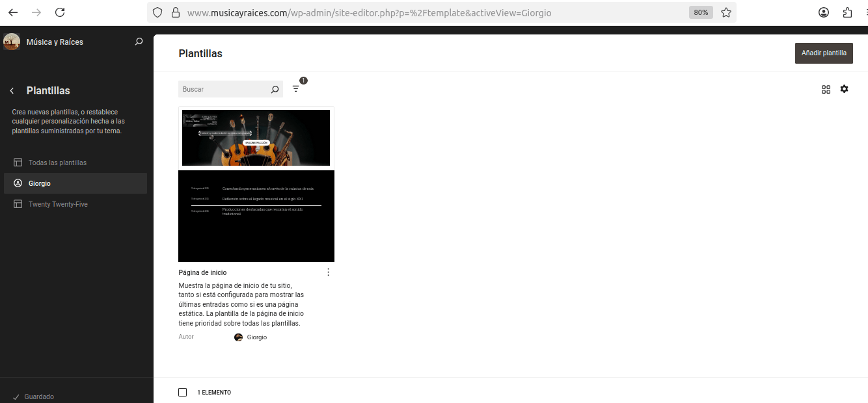Switch layout using the grid view icon
Viewport: 868px width, 403px height.
[x=826, y=89]
